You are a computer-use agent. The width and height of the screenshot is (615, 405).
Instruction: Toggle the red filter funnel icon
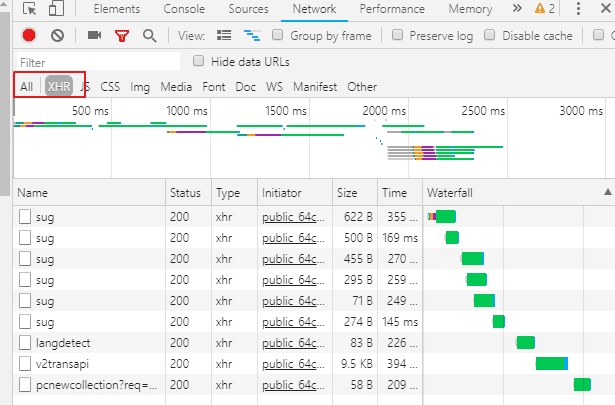122,35
